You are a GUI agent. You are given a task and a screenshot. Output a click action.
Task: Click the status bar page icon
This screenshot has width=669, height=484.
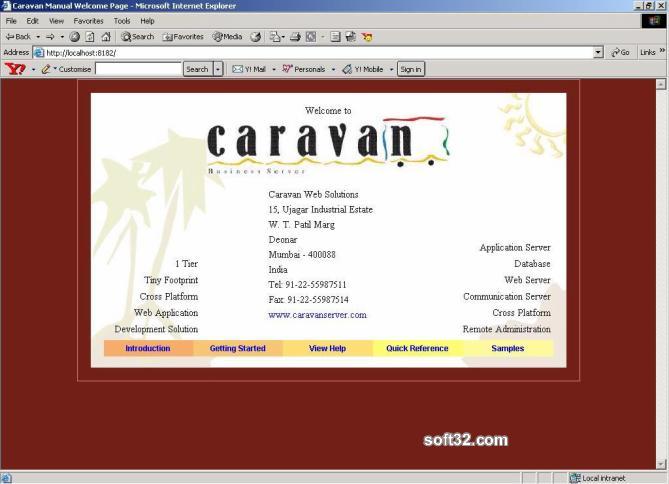6,478
